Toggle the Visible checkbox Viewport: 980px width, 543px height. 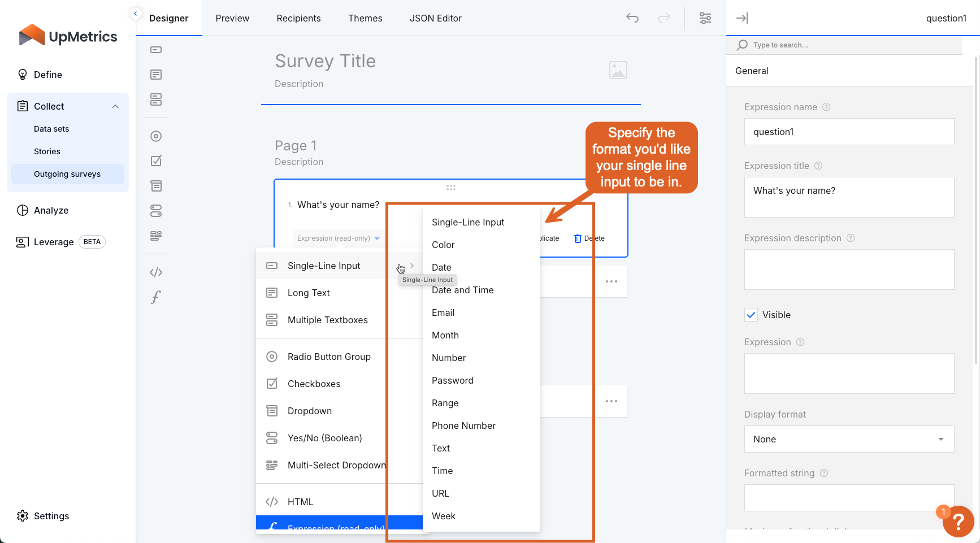tap(751, 315)
